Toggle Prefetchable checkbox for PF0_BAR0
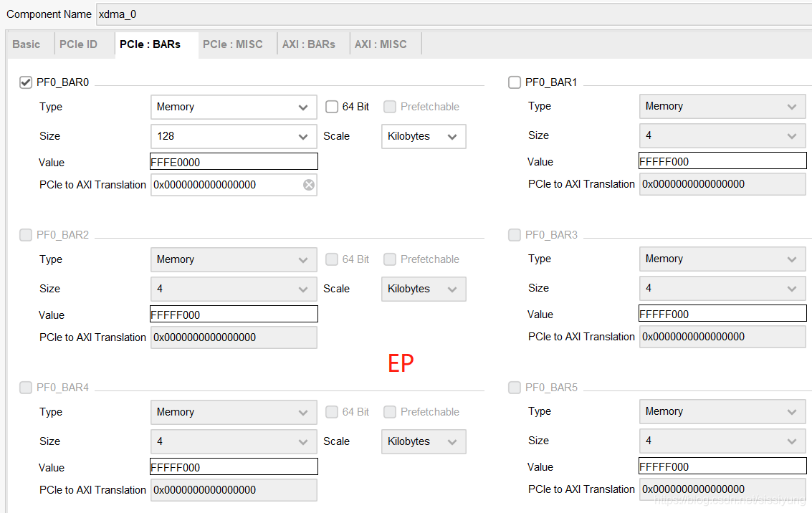Screen dimensions: 812x513 pos(390,107)
